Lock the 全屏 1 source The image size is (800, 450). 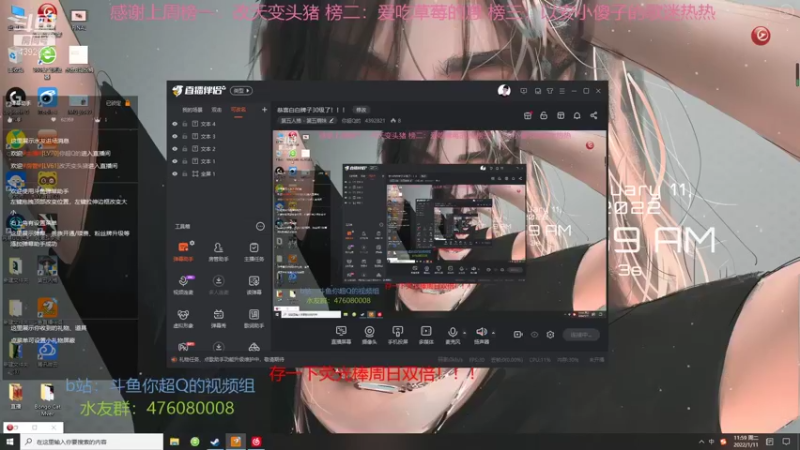click(x=185, y=174)
